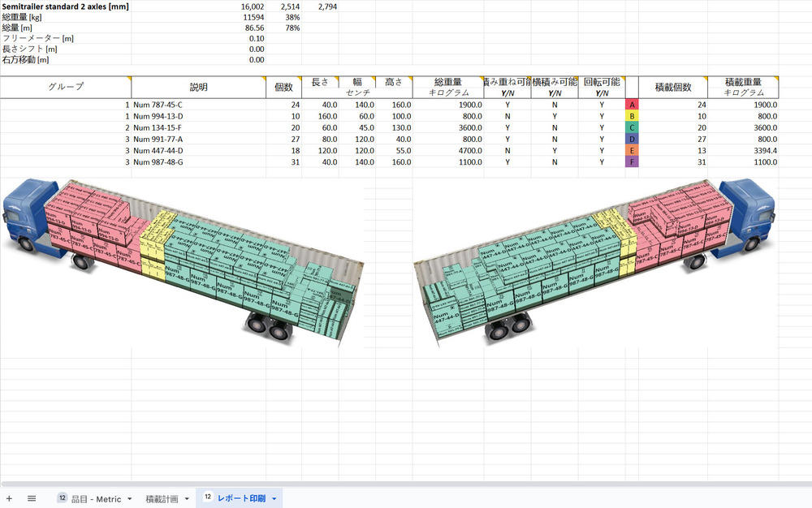The width and height of the screenshot is (812, 508).
Task: Click the red A color swatch
Action: (632, 105)
